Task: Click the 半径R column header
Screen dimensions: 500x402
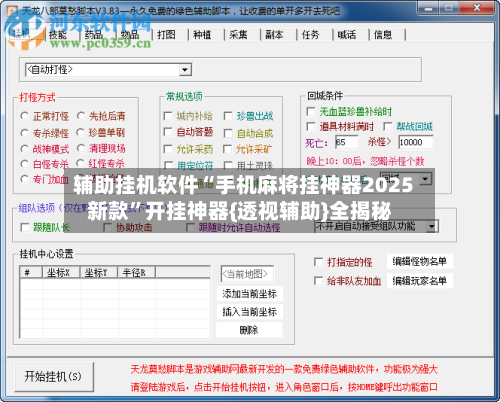Action: pyautogui.click(x=137, y=272)
